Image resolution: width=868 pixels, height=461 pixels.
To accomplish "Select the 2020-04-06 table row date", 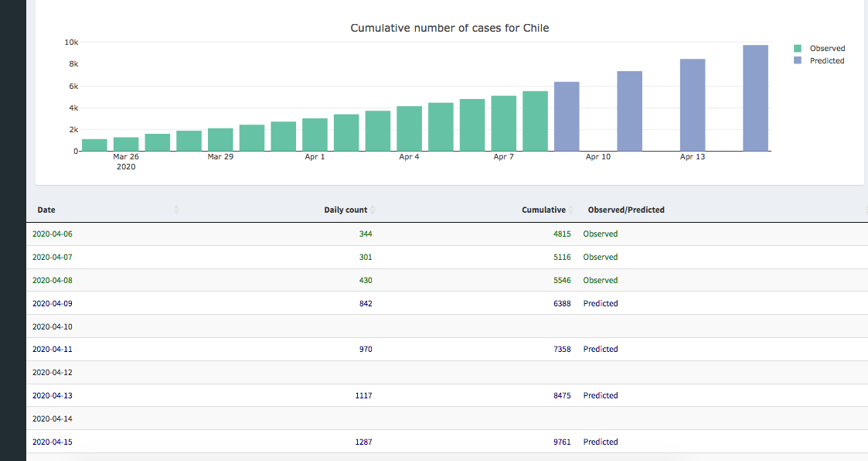I will coord(53,234).
